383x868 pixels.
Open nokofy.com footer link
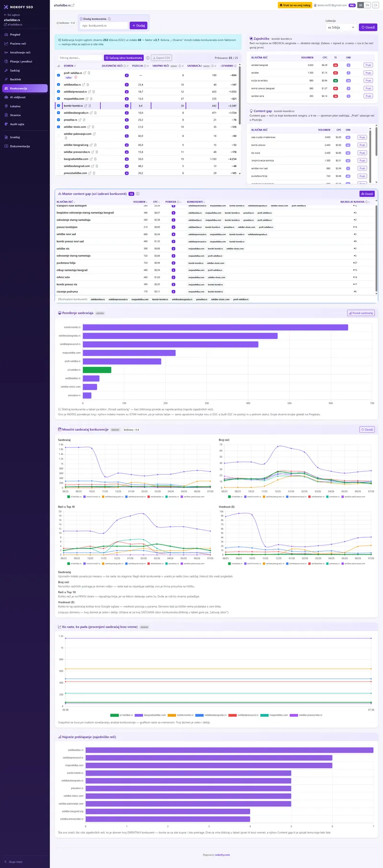click(x=222, y=855)
